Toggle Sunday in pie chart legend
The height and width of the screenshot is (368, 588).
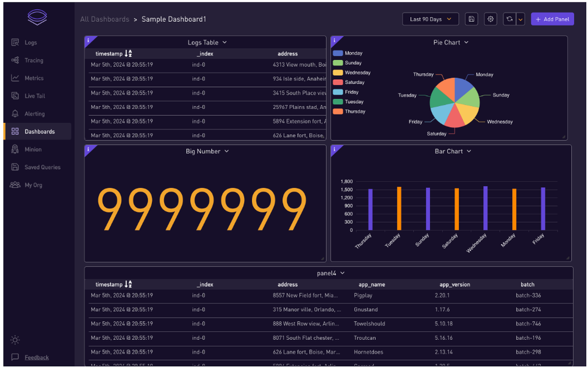click(347, 63)
